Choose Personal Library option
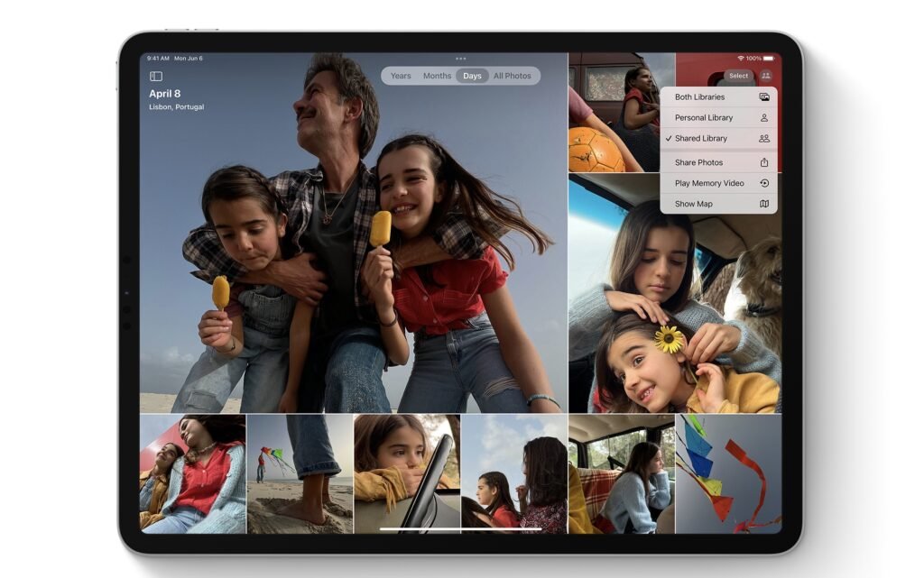 pos(718,118)
